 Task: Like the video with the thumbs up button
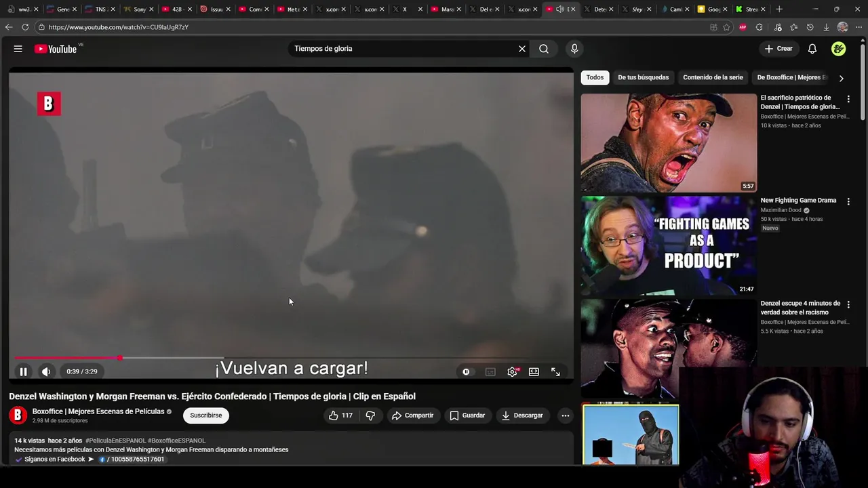(341, 415)
